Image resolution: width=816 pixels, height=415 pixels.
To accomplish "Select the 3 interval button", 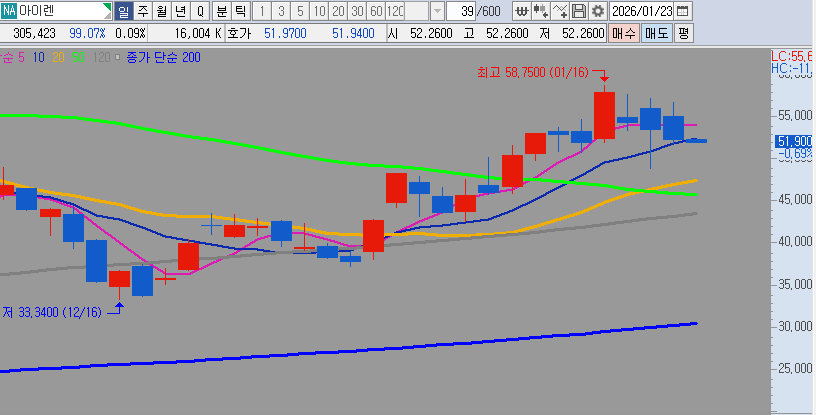I will click(x=281, y=11).
